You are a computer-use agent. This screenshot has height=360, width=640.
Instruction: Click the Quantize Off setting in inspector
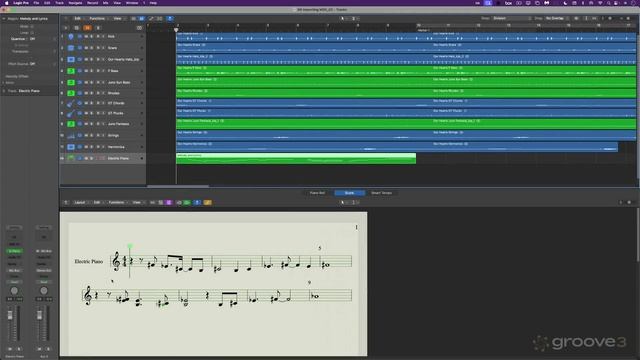click(x=32, y=39)
